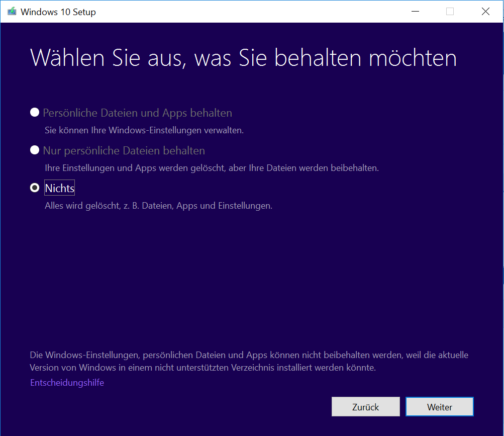Click 'Persönliche Dateien und Apps behalten' label
Viewport: 504px width, 436px height.
pos(137,113)
